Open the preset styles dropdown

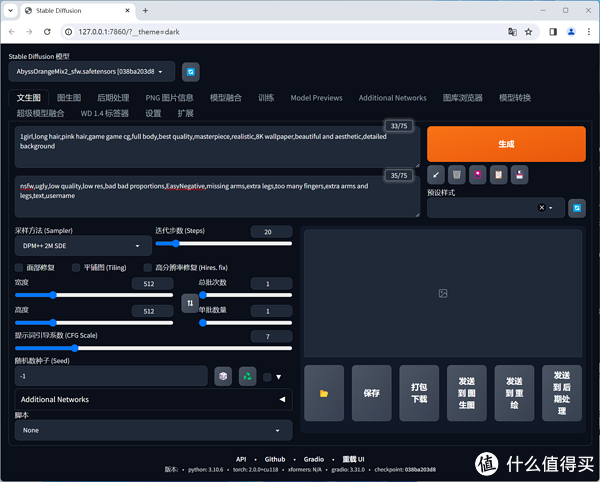(496, 208)
